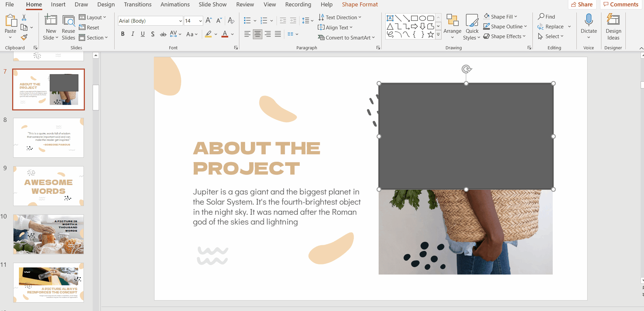Open Design Ideas in the ribbon

[613, 27]
